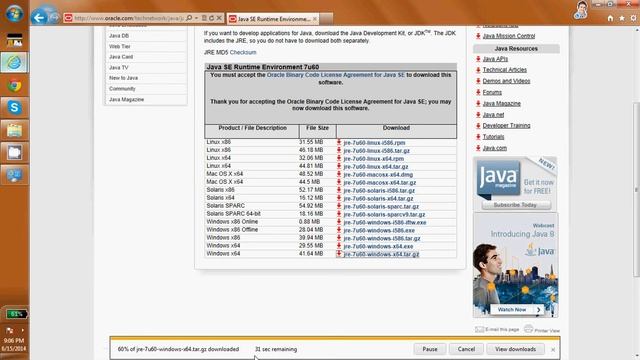The height and width of the screenshot is (360, 640).
Task: Open Java TV in left sidebar
Action: pyautogui.click(x=118, y=68)
